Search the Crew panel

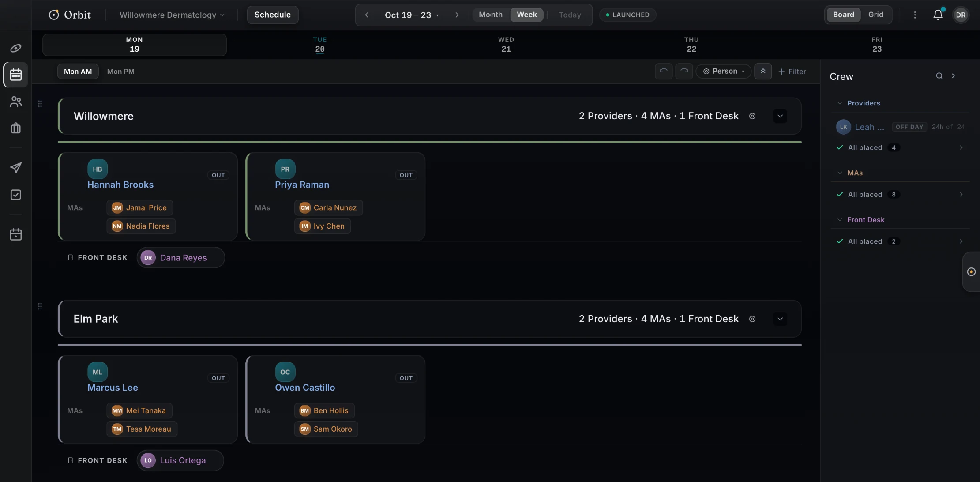click(x=939, y=76)
